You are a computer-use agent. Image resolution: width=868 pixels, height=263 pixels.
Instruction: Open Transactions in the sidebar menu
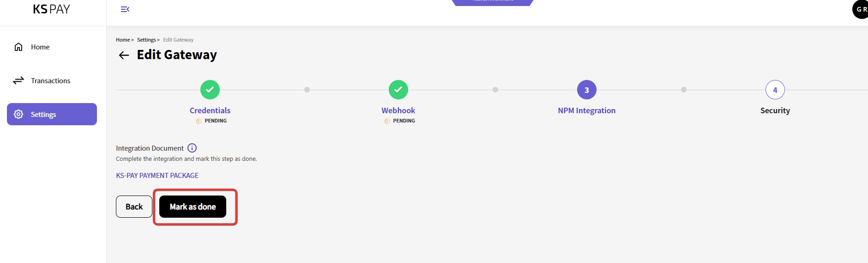tap(50, 80)
